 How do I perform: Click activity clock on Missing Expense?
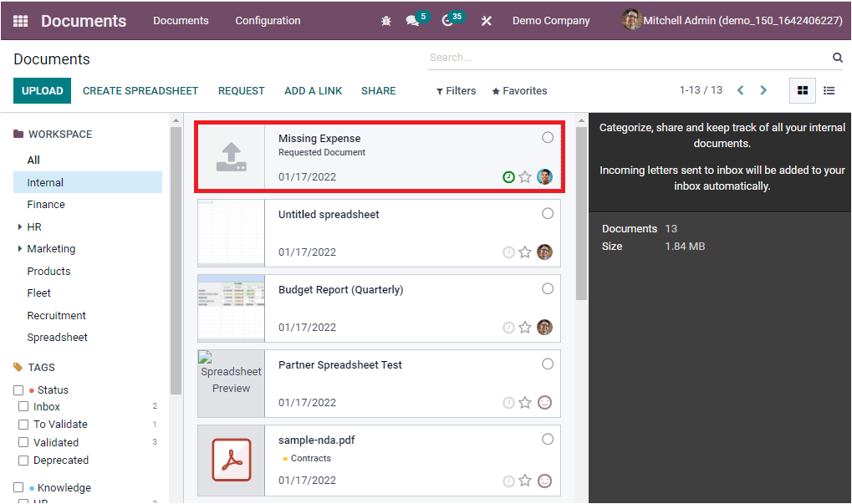[508, 177]
